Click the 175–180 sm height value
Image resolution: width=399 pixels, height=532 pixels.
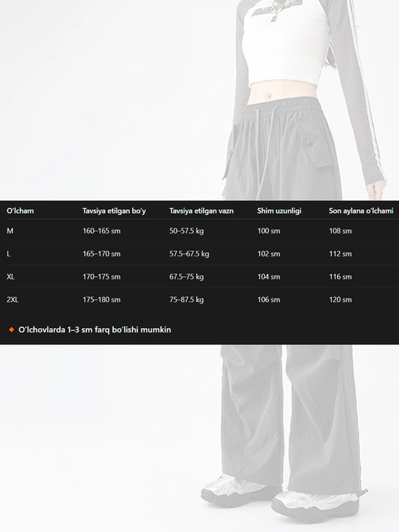point(101,299)
